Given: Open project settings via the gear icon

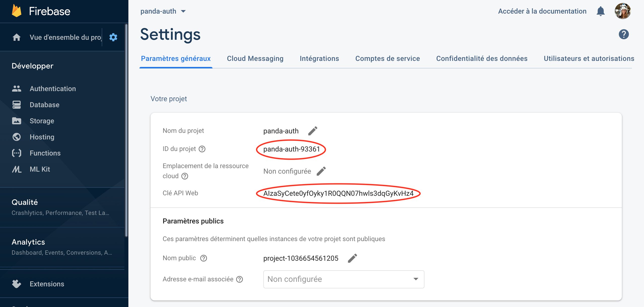Looking at the screenshot, I should pyautogui.click(x=113, y=37).
